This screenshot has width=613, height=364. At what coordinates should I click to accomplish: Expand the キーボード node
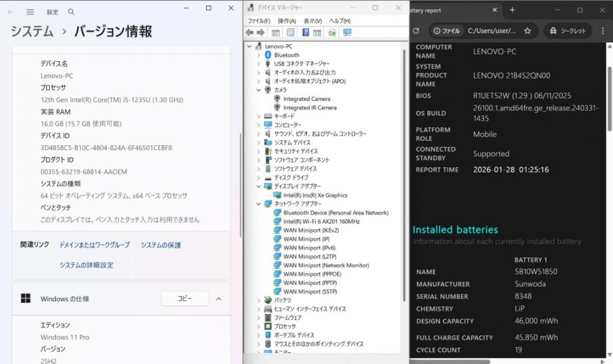click(259, 116)
